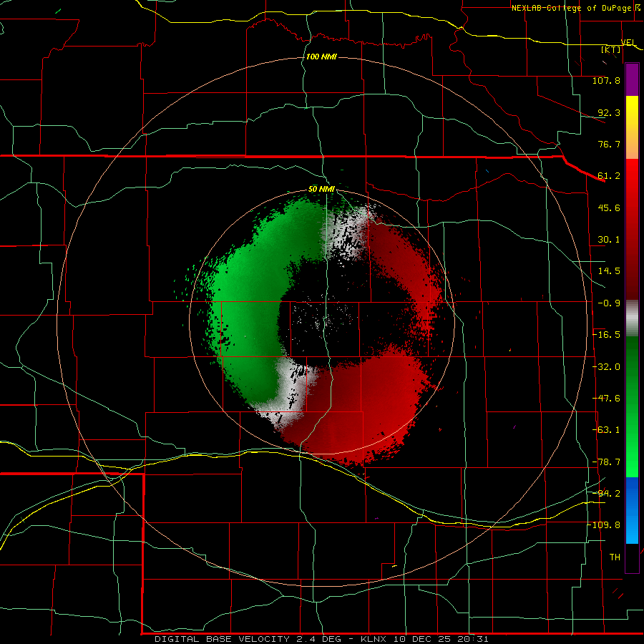Screen dimensions: 644x644
Task: Click the blue segment of color scale
Action: coord(632,510)
